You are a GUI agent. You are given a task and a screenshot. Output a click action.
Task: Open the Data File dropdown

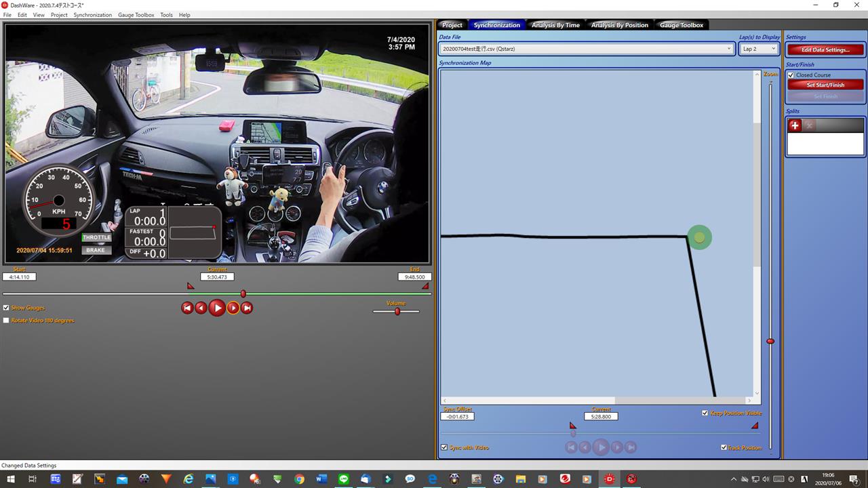(587, 49)
